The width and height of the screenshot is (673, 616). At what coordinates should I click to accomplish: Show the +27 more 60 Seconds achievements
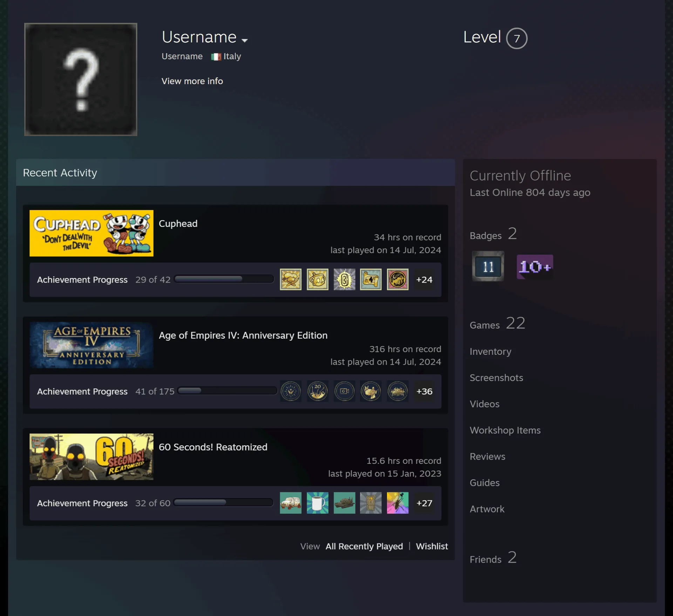[424, 503]
